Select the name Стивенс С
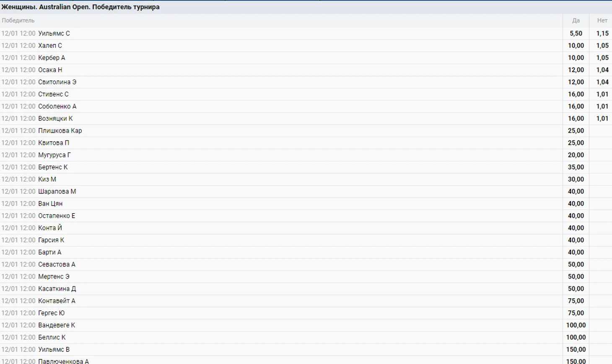Viewport: 612px width, 364px height. pyautogui.click(x=53, y=94)
